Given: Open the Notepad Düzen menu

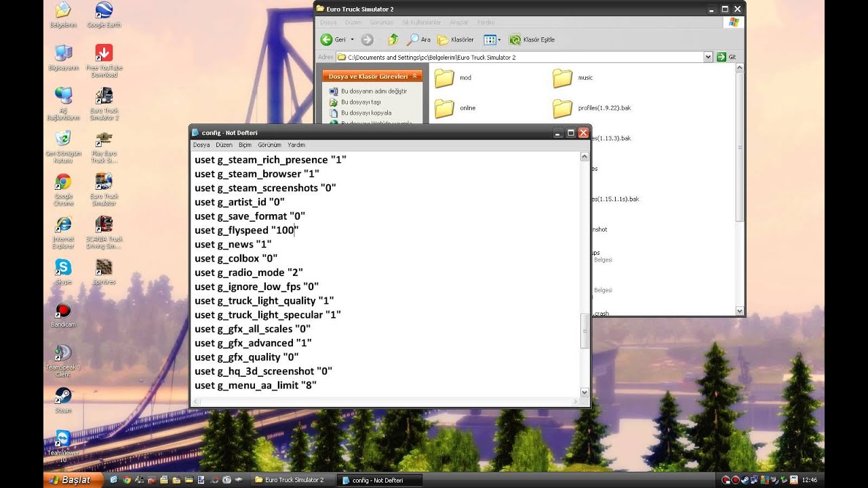Looking at the screenshot, I should (224, 144).
